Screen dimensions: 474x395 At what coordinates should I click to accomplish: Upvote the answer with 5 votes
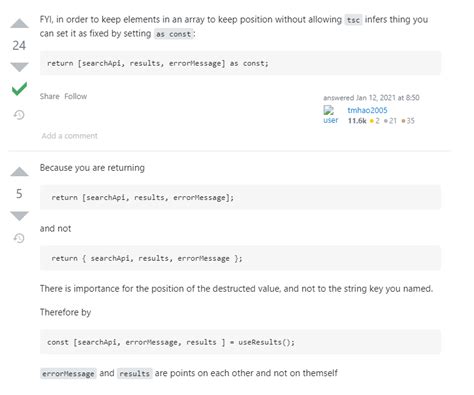coord(19,171)
